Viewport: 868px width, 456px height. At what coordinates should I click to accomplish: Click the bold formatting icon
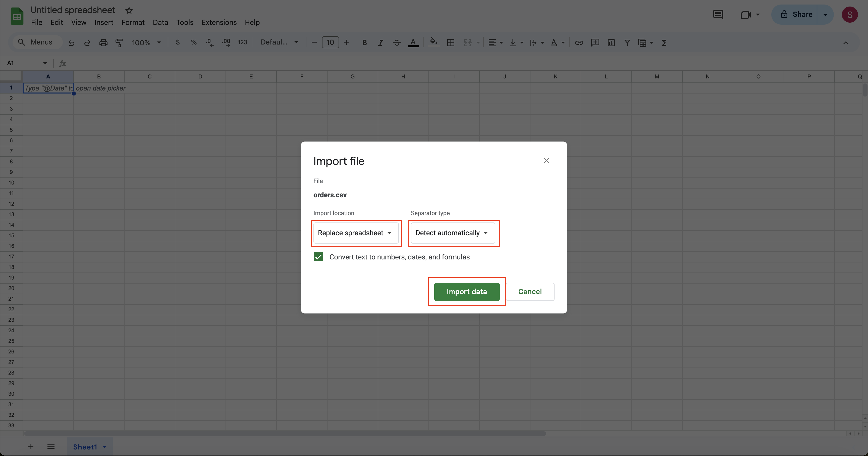363,42
